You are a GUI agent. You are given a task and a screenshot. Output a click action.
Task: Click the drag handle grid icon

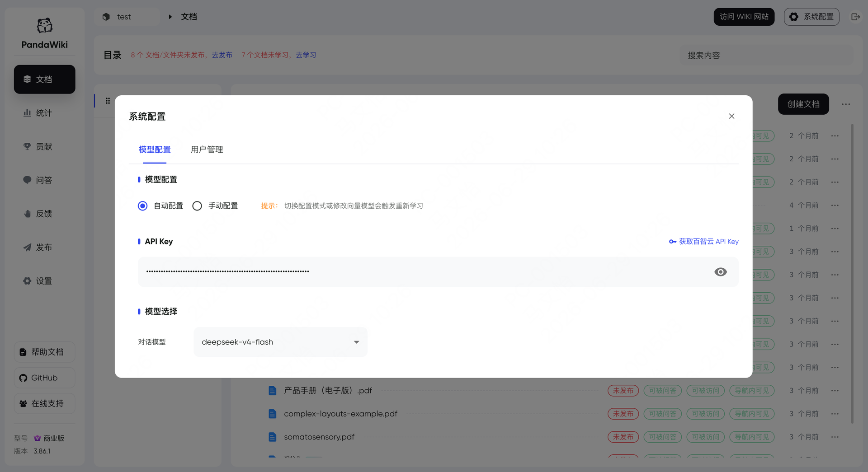click(x=108, y=101)
